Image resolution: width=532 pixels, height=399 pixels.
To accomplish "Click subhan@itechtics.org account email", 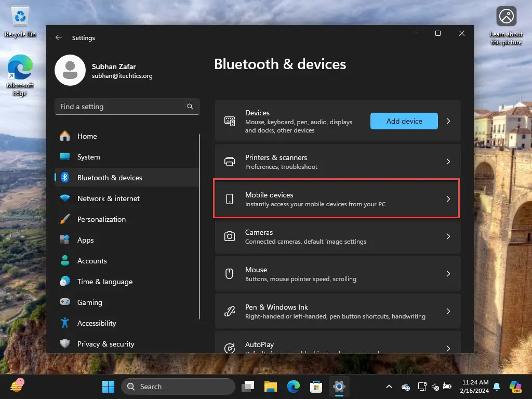I will (122, 76).
